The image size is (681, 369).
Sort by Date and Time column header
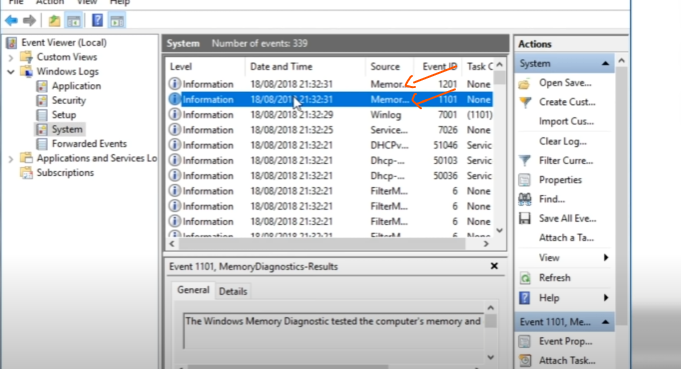(306, 67)
